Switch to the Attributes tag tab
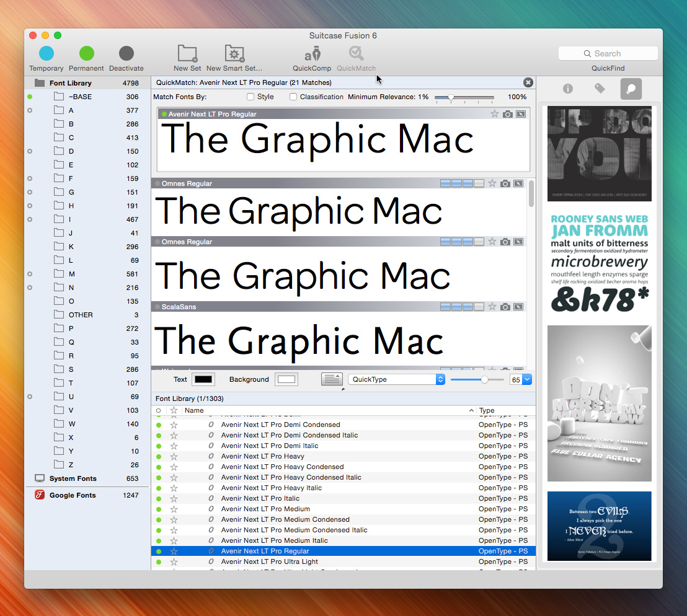The width and height of the screenshot is (687, 616). click(x=600, y=89)
